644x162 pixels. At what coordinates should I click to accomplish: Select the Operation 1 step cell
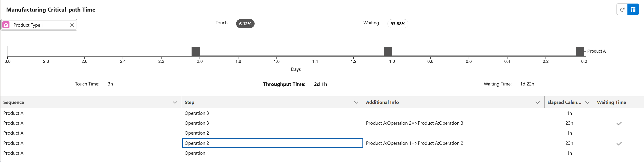coord(272,153)
